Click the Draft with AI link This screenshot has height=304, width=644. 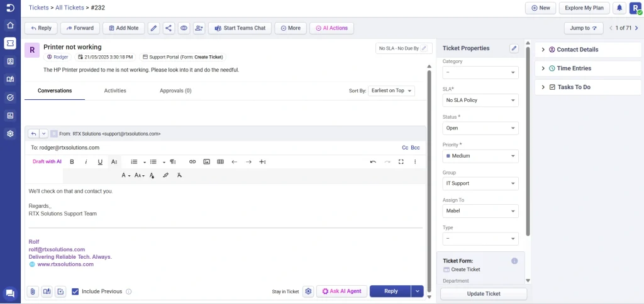tap(47, 161)
